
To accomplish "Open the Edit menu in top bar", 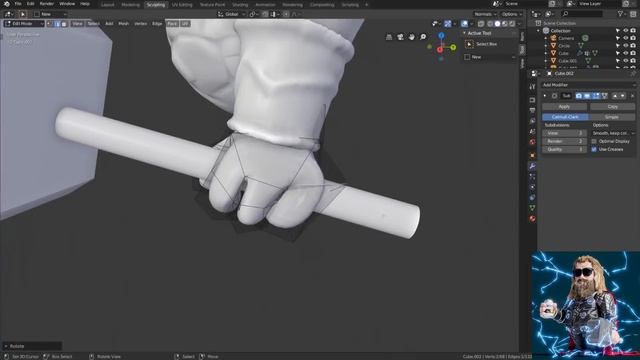I will [31, 4].
